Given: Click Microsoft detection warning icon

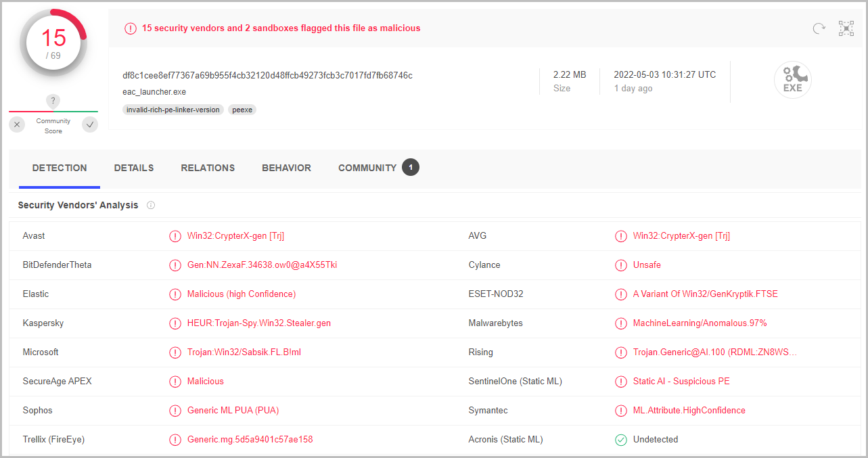Looking at the screenshot, I should (x=175, y=352).
